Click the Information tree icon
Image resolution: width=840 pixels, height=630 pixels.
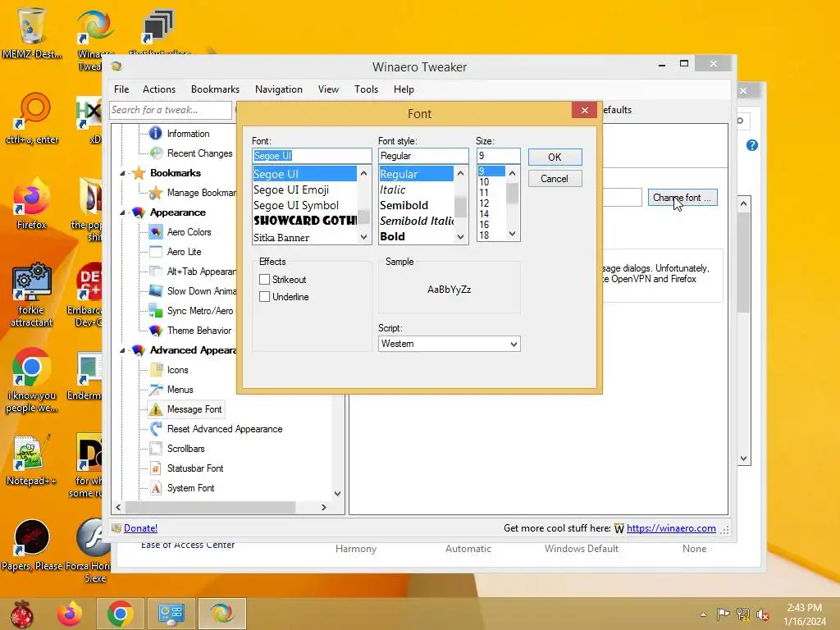(156, 134)
